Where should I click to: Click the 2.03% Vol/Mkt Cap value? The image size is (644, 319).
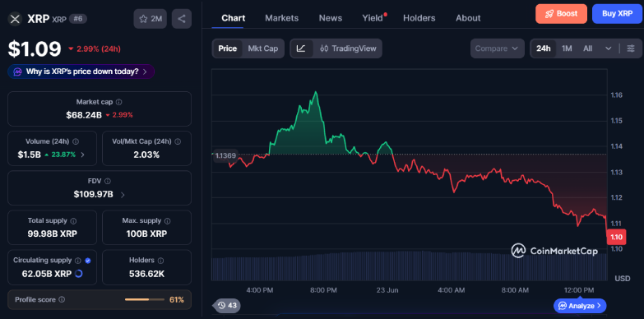(146, 155)
